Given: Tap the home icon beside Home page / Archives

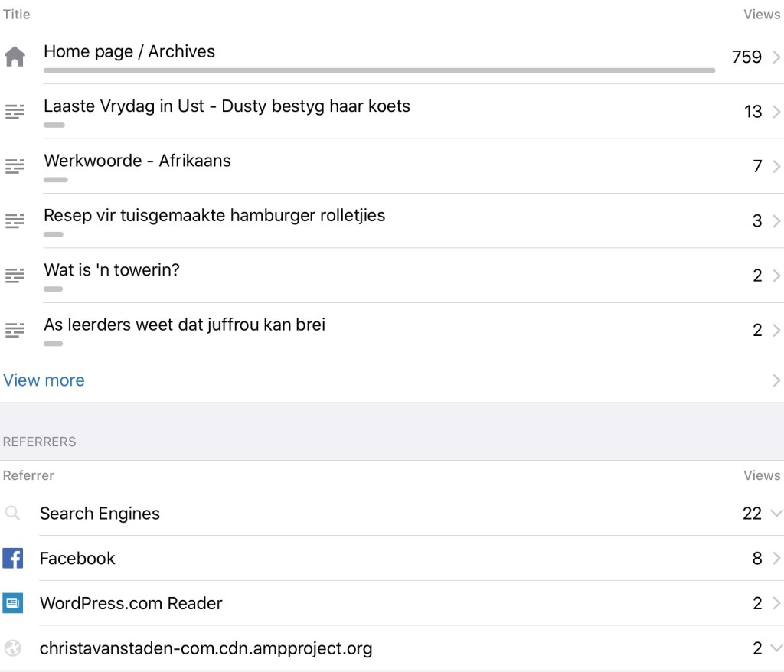Looking at the screenshot, I should [x=15, y=57].
